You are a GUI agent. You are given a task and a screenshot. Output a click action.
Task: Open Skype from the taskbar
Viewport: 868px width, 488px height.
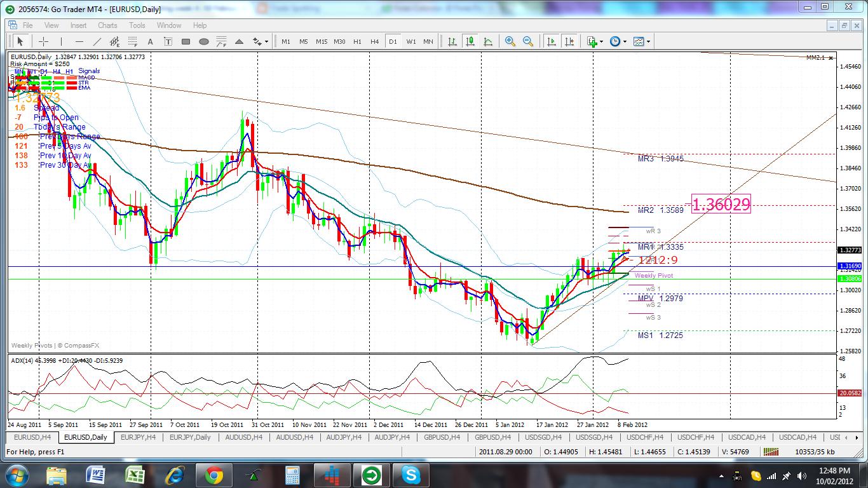(x=411, y=475)
